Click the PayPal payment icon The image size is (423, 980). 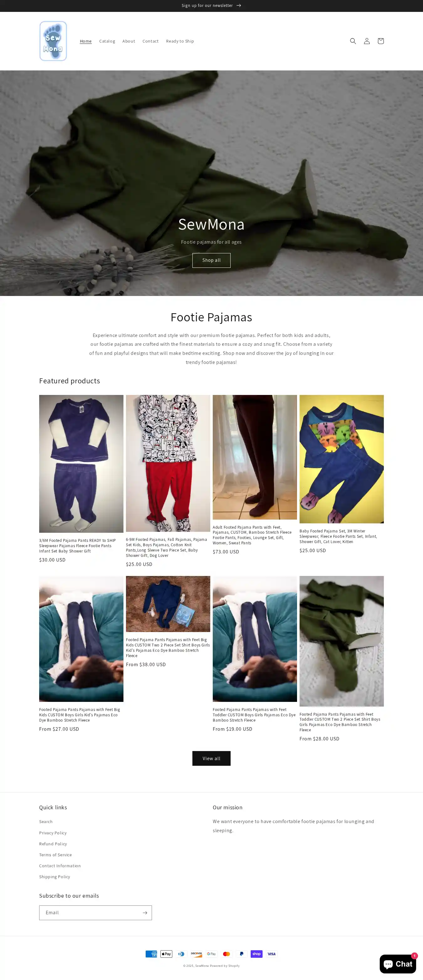tap(241, 954)
